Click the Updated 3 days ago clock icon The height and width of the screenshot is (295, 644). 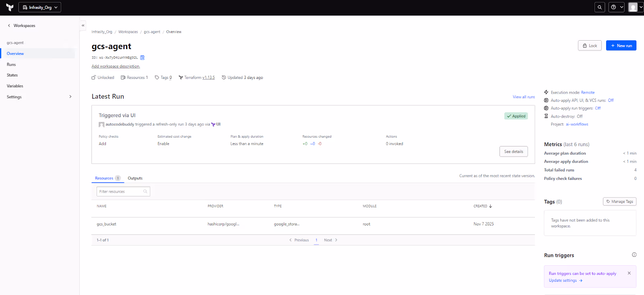[x=224, y=78]
